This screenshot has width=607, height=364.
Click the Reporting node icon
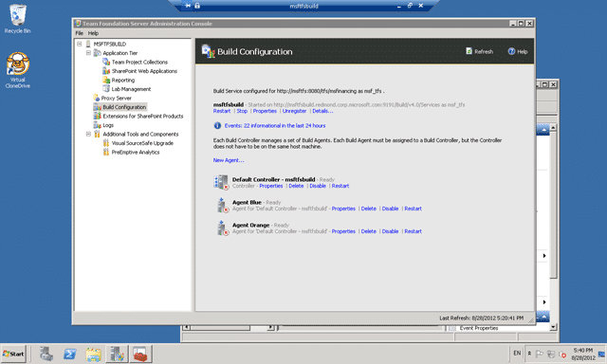pyautogui.click(x=106, y=80)
